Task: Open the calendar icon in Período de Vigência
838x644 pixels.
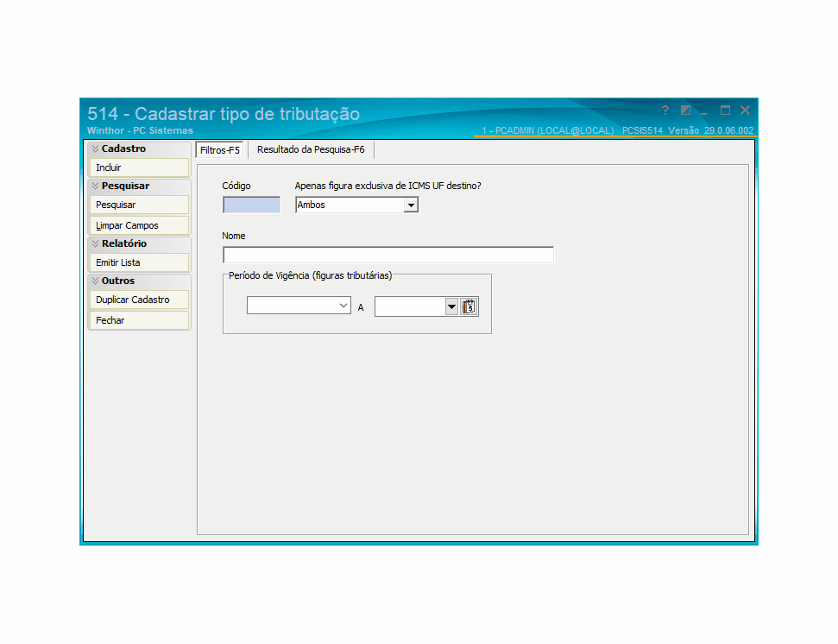Action: 469,306
